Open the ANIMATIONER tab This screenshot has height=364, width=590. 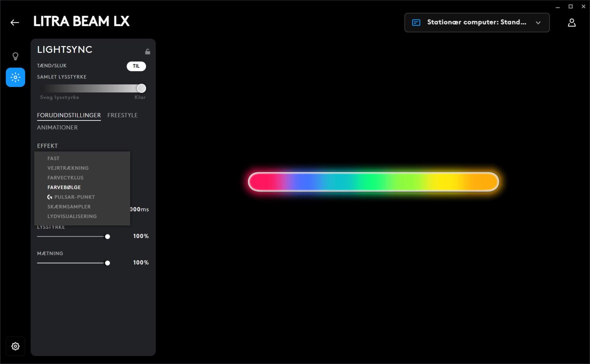57,127
